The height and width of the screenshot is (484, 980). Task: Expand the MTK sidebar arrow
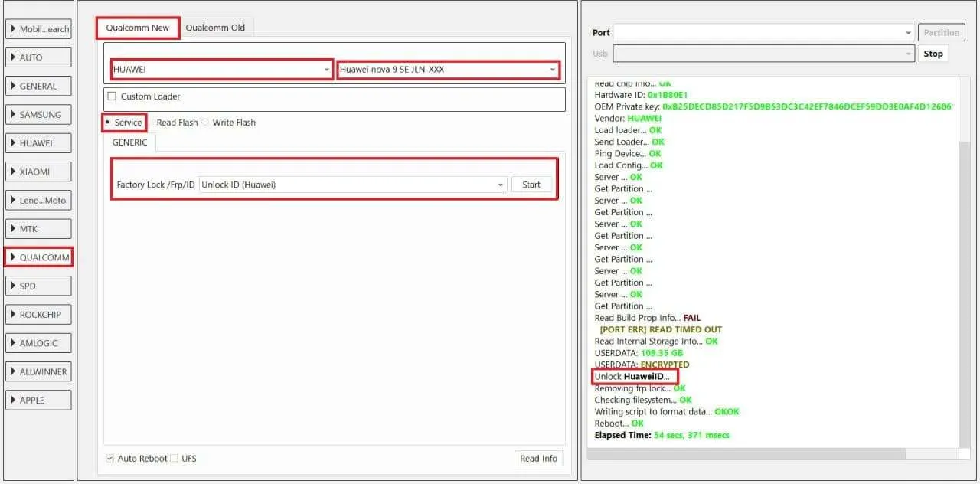[x=13, y=229]
